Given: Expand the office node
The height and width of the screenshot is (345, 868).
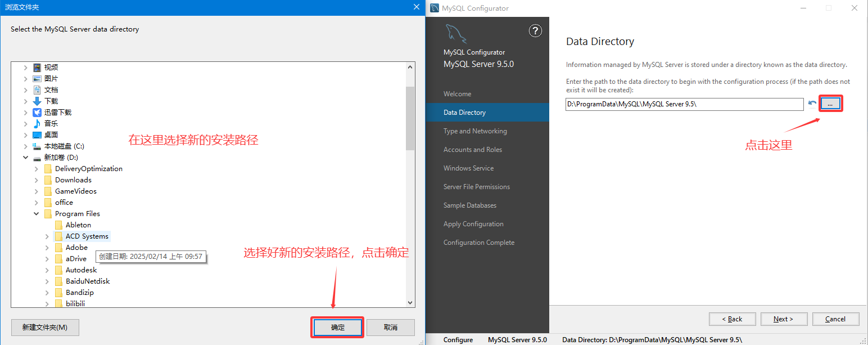Looking at the screenshot, I should pos(37,203).
